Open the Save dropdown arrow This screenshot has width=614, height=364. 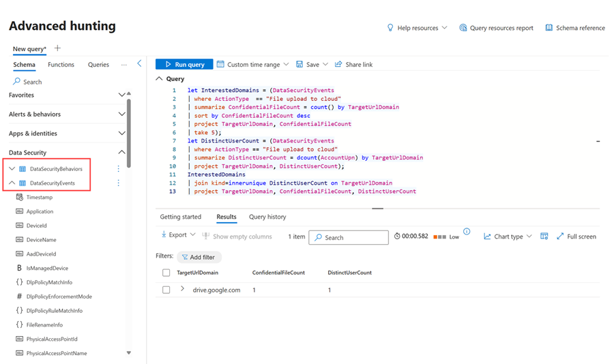click(x=325, y=64)
